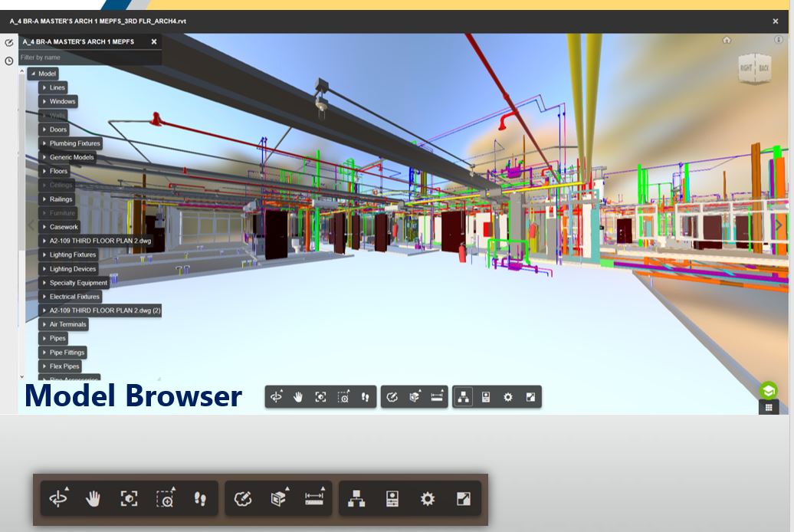Click the Fit to View icon
This screenshot has height=532, width=794.
(320, 396)
